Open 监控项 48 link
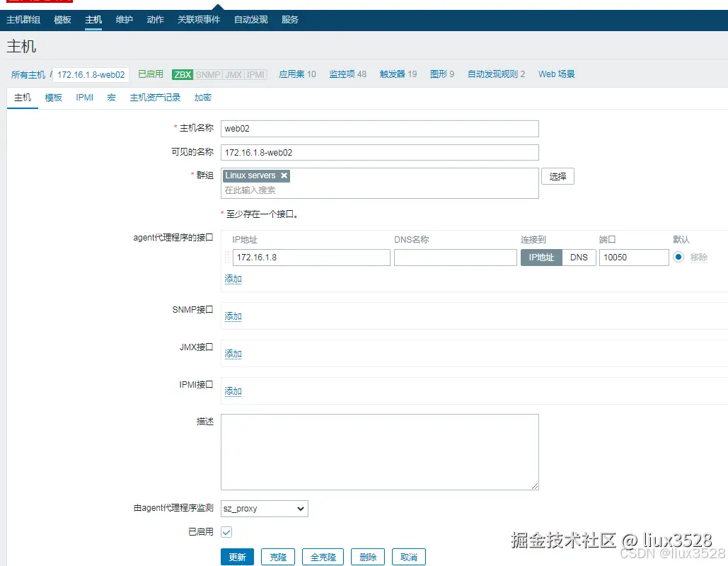The height and width of the screenshot is (566, 728). (348, 74)
